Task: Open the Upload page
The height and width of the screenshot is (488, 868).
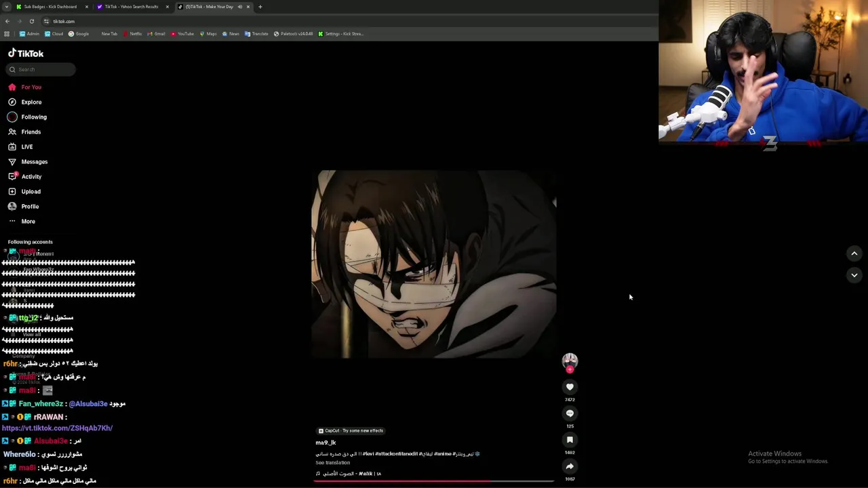Action: click(25, 191)
